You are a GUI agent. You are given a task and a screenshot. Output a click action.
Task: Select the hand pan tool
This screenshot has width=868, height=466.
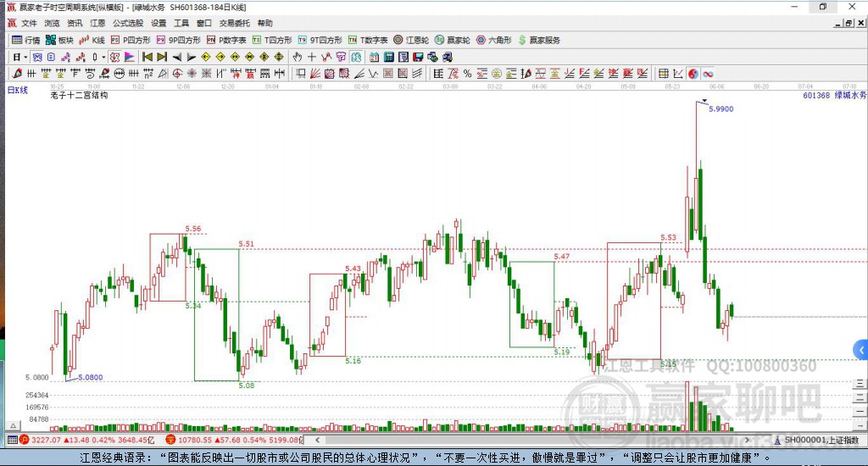[298, 57]
